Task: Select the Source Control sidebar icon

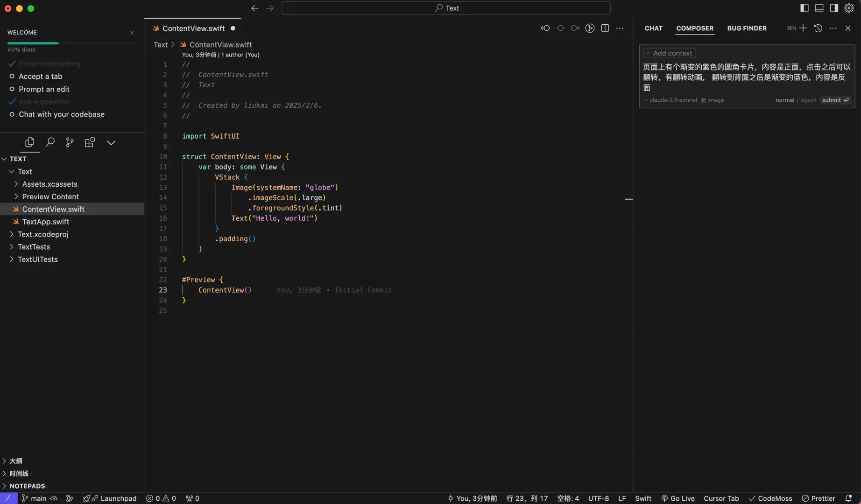Action: point(70,142)
